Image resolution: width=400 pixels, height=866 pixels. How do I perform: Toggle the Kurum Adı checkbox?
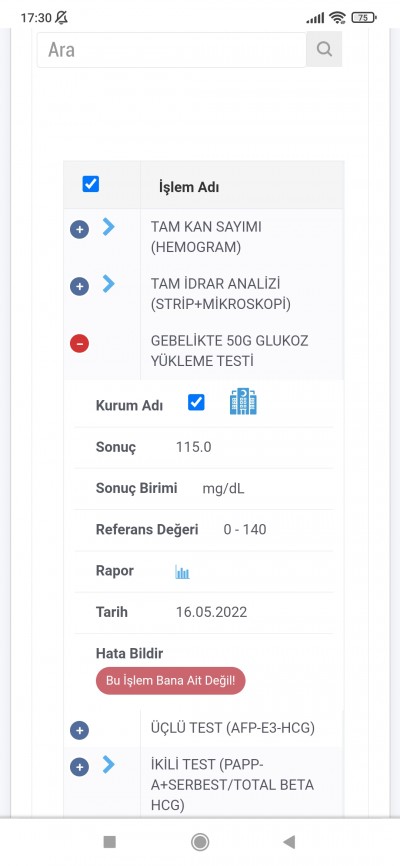(196, 403)
